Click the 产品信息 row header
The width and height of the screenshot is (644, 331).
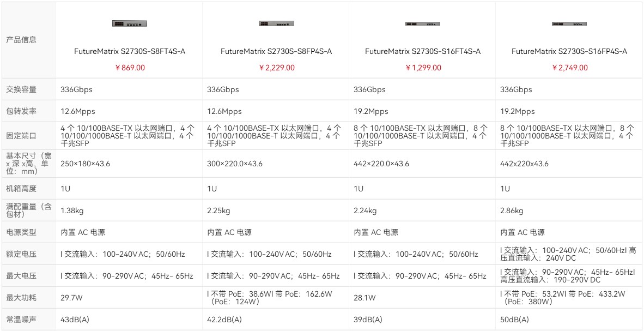21,40
